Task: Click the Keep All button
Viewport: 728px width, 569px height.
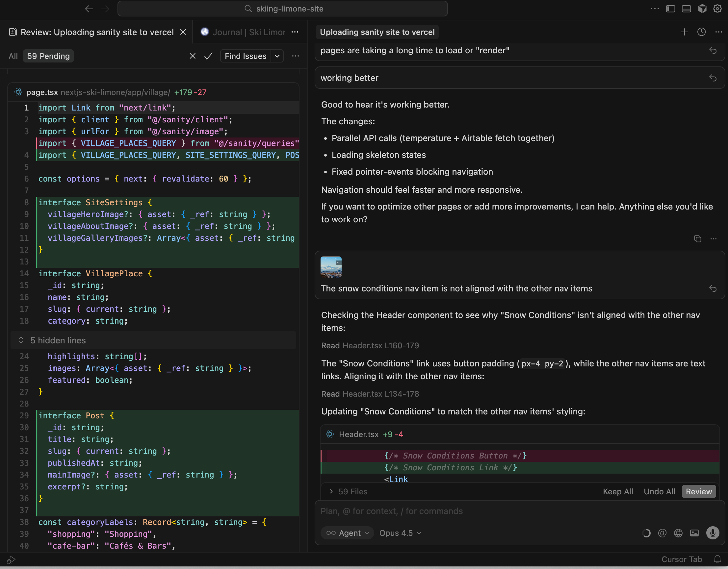Action: tap(618, 491)
